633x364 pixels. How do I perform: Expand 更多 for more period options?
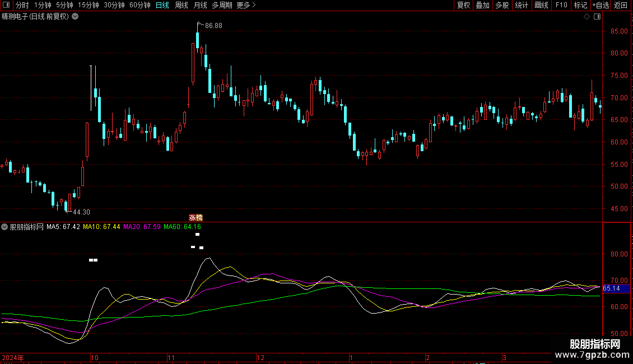(x=246, y=5)
